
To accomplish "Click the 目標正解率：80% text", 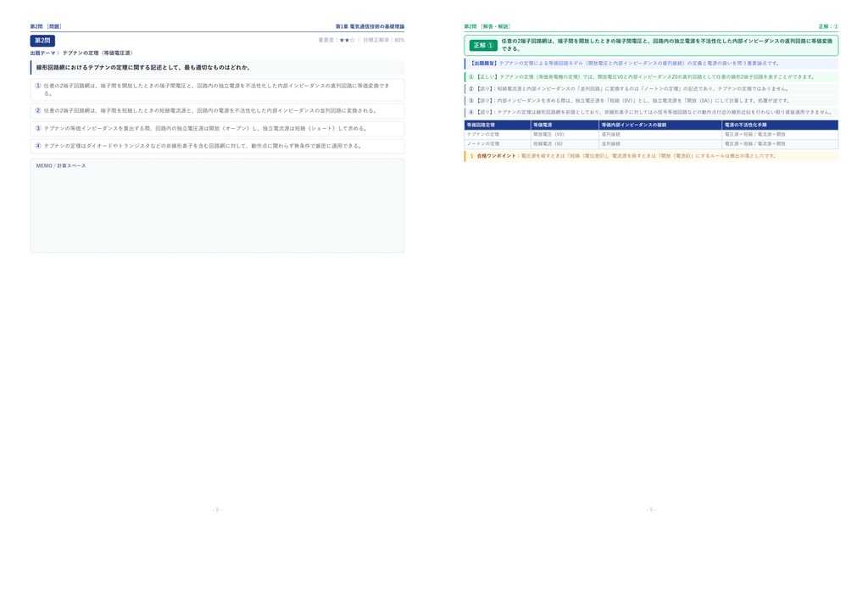I will tap(384, 40).
